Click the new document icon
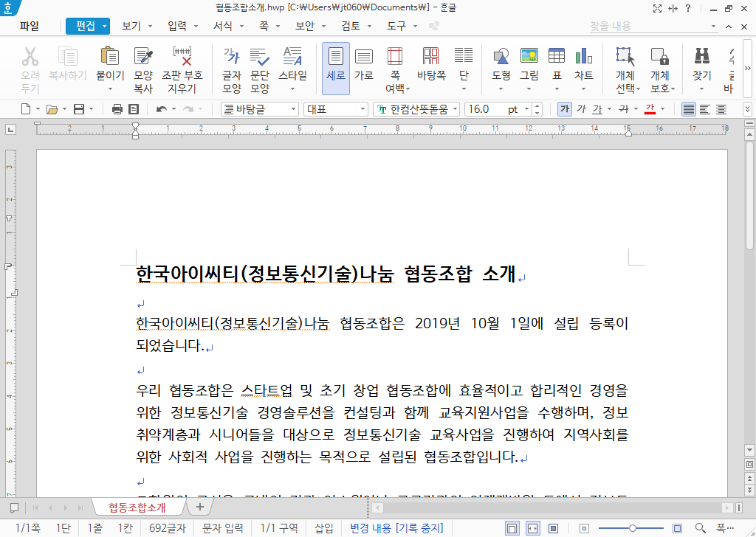Screen dimensions: 756x537 tap(26, 109)
